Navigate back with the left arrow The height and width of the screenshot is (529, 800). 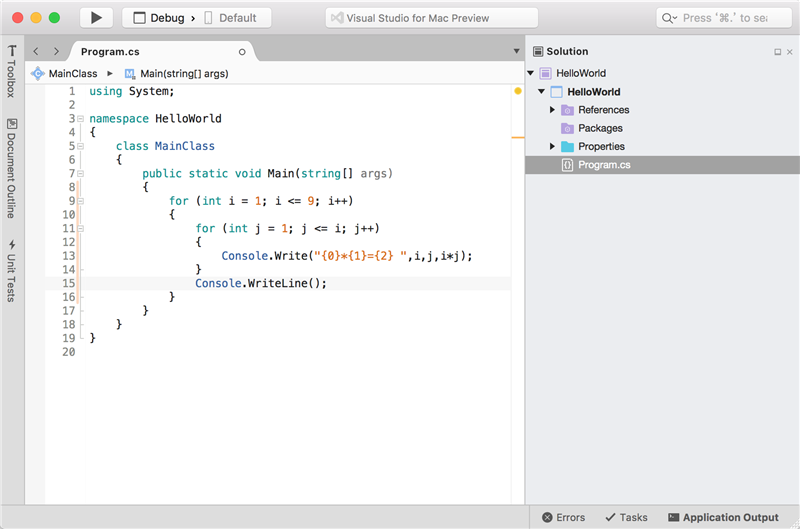(36, 52)
